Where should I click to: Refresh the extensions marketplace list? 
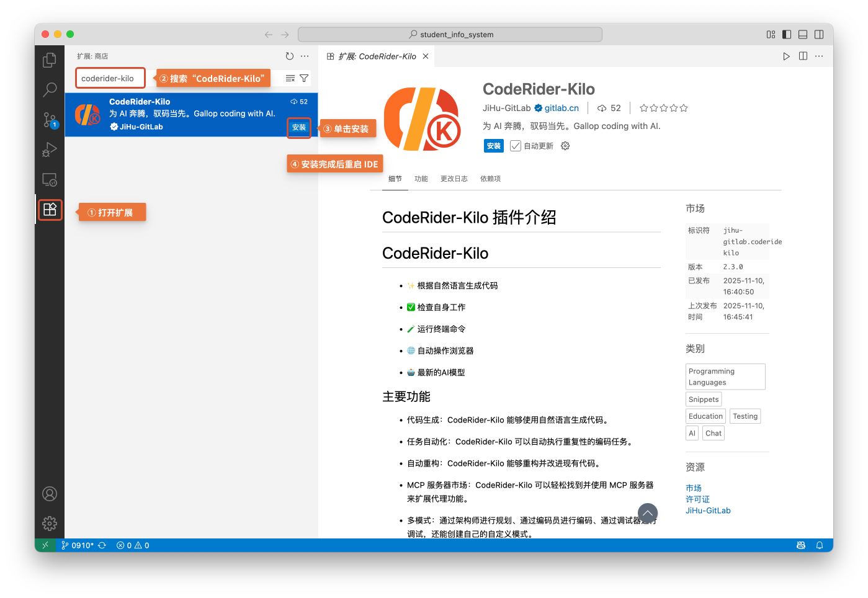coord(289,56)
